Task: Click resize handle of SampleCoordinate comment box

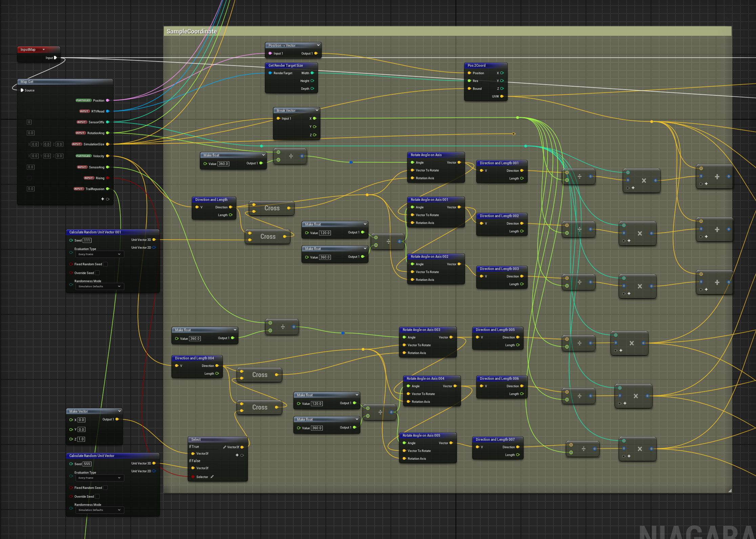Action: pyautogui.click(x=730, y=491)
